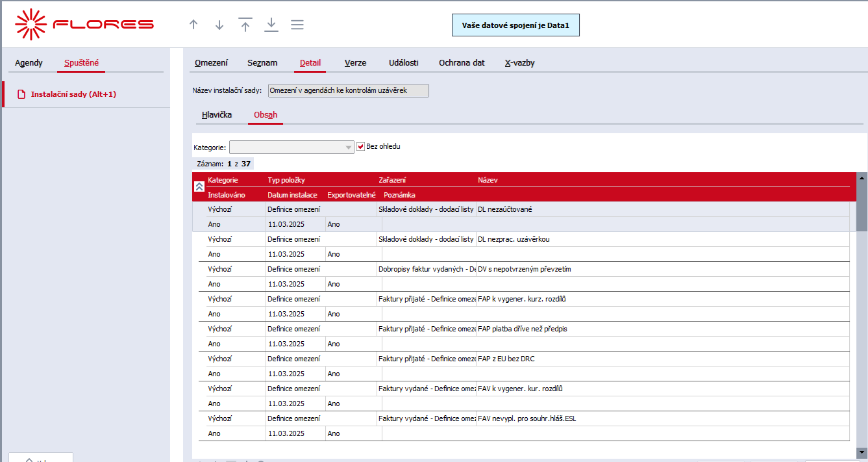868x462 pixels.
Task: Click the vertical scrollbar thumb
Action: 862,207
